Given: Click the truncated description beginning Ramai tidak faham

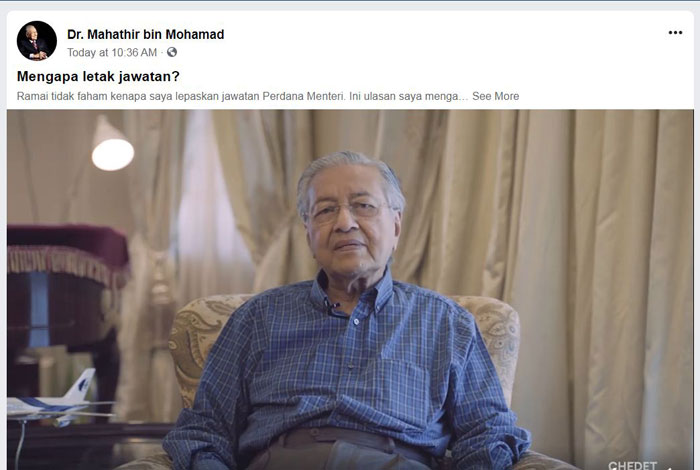Looking at the screenshot, I should click(242, 96).
